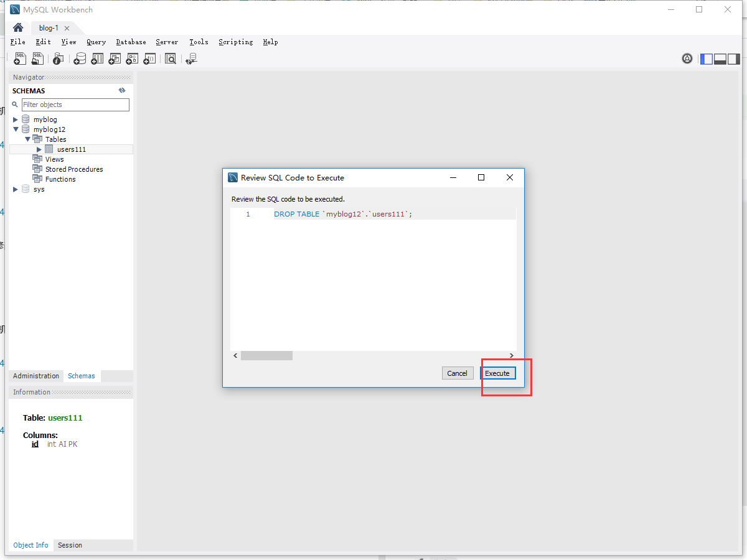Screen dimensions: 747x560
Task: Select the myblog12 schema name
Action: click(x=49, y=129)
